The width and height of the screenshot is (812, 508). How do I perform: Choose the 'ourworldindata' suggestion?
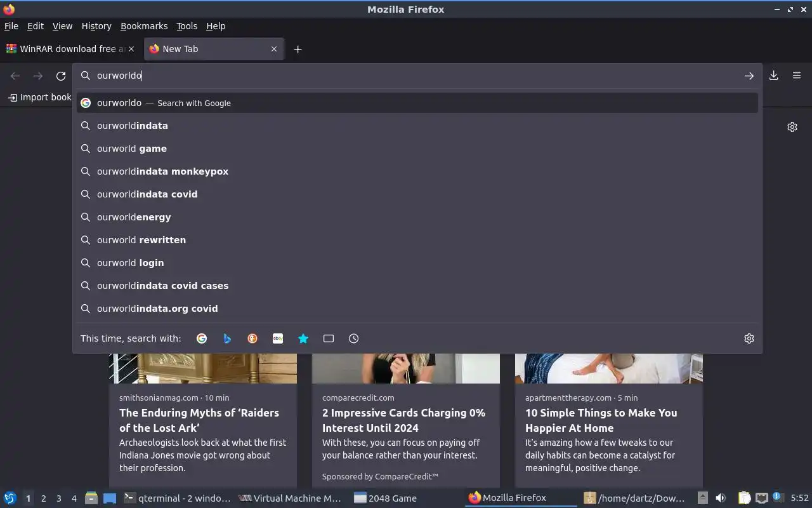[x=417, y=126]
